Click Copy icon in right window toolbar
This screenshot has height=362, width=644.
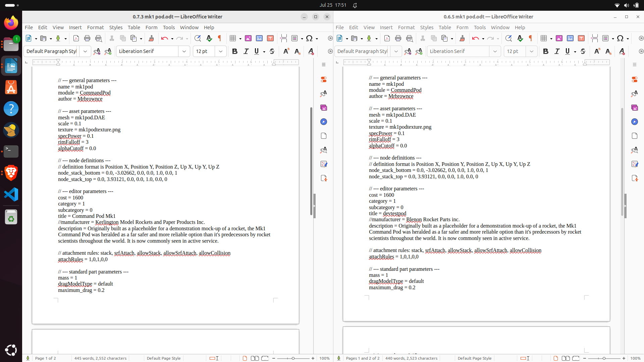(x=434, y=38)
